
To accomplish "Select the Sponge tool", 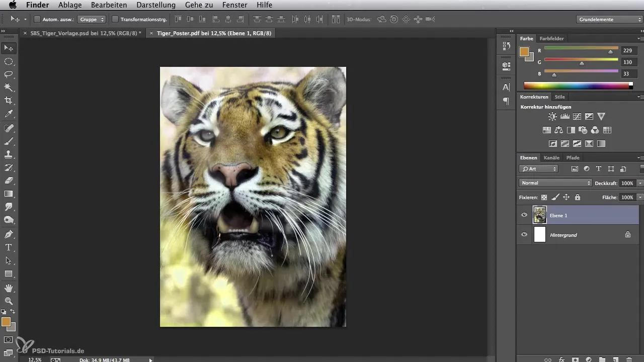I will [9, 220].
